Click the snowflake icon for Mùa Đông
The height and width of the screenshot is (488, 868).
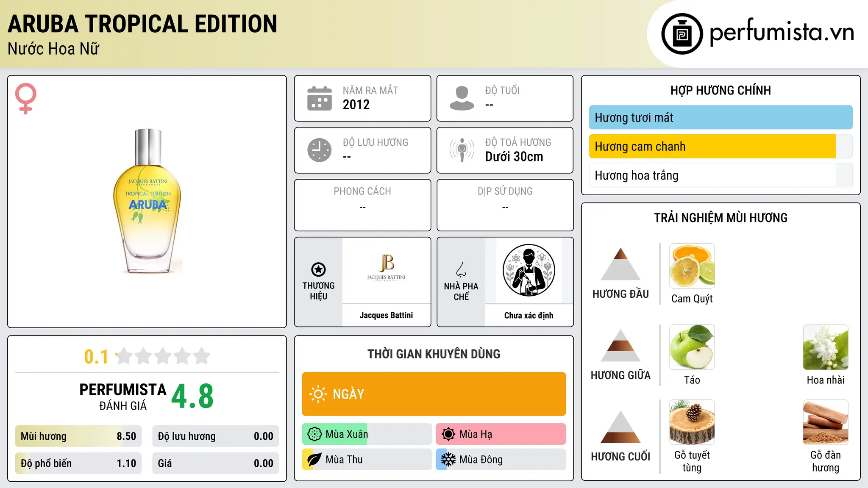click(448, 460)
